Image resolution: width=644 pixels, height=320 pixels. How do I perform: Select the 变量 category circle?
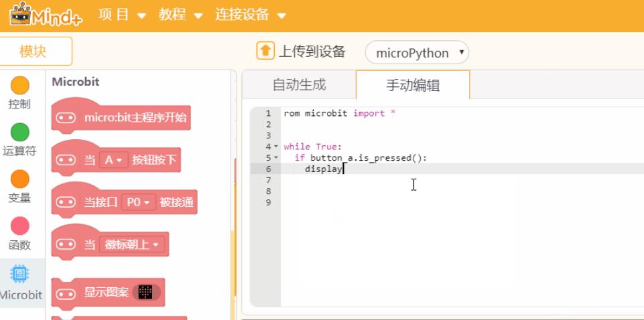(19, 179)
